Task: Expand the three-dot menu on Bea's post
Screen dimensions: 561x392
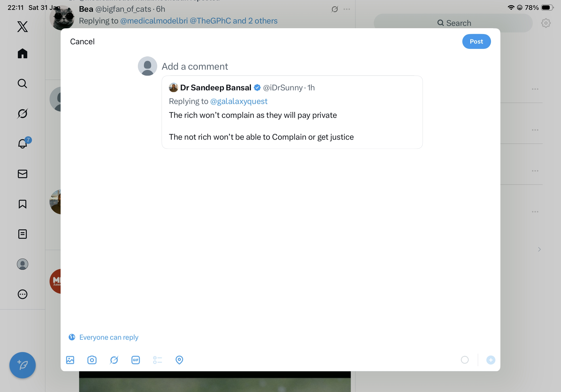Action: coord(347,9)
